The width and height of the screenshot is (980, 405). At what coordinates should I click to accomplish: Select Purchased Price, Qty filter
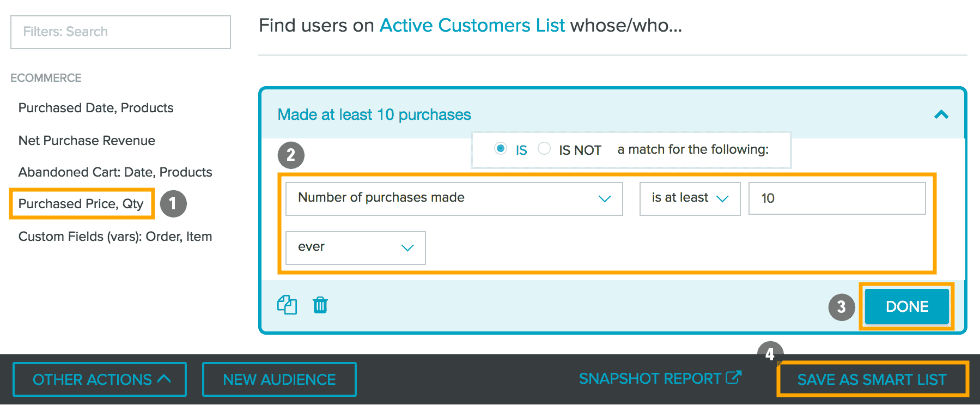81,204
